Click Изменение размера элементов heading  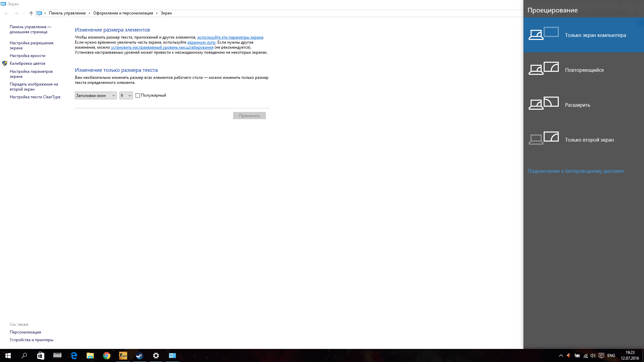(x=112, y=30)
